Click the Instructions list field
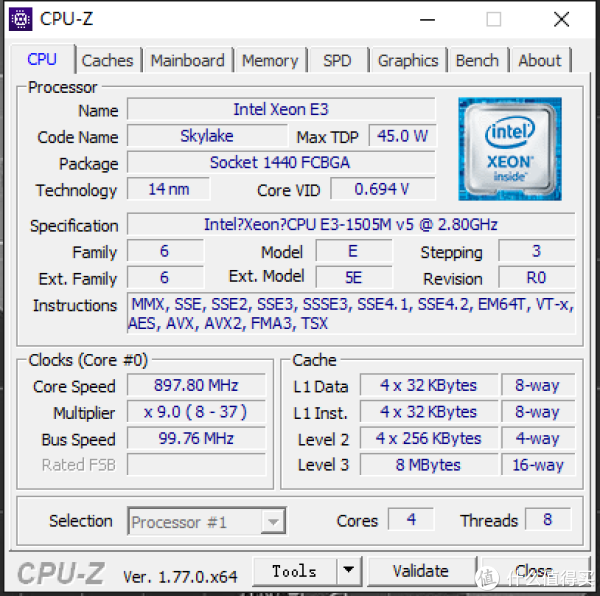600x596 pixels. [351, 313]
